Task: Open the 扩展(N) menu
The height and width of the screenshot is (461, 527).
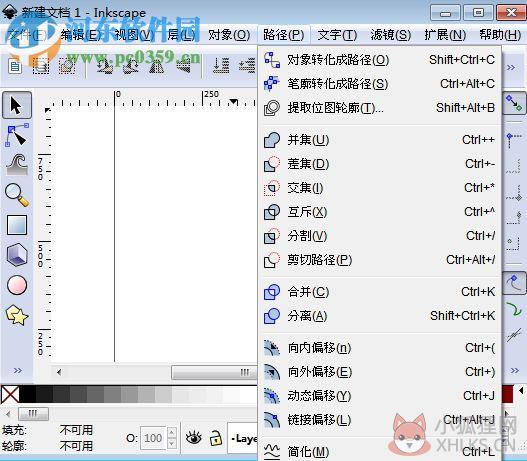Action: [445, 35]
